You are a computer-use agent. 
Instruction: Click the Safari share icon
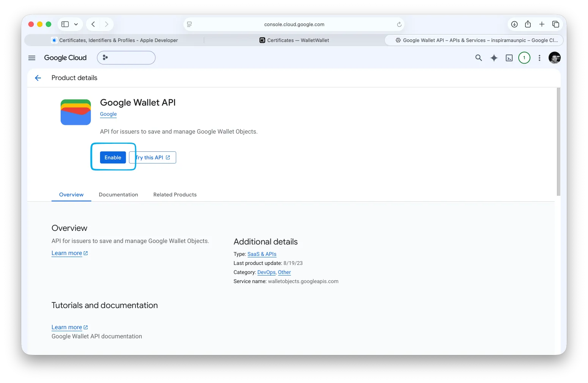point(528,24)
